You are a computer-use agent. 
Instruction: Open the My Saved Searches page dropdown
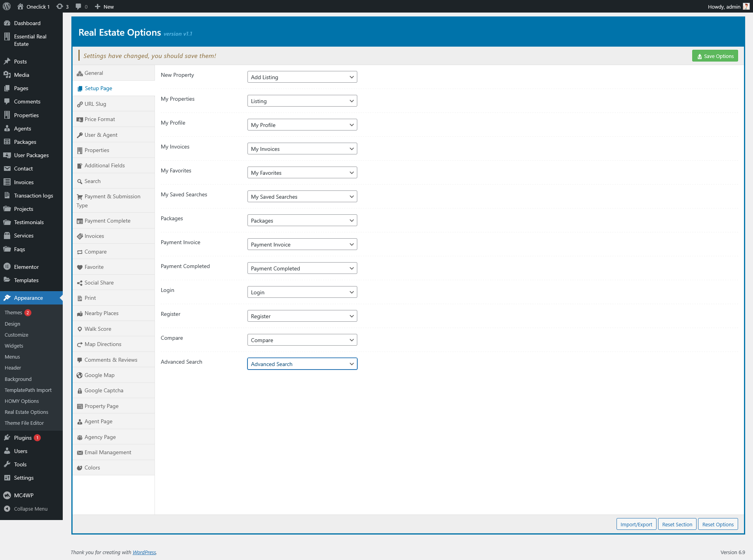pos(302,196)
